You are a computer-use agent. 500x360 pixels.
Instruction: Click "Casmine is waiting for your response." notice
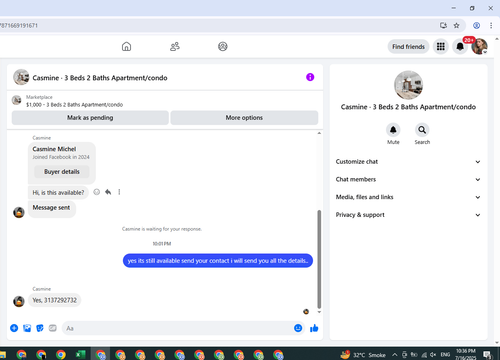pyautogui.click(x=162, y=229)
